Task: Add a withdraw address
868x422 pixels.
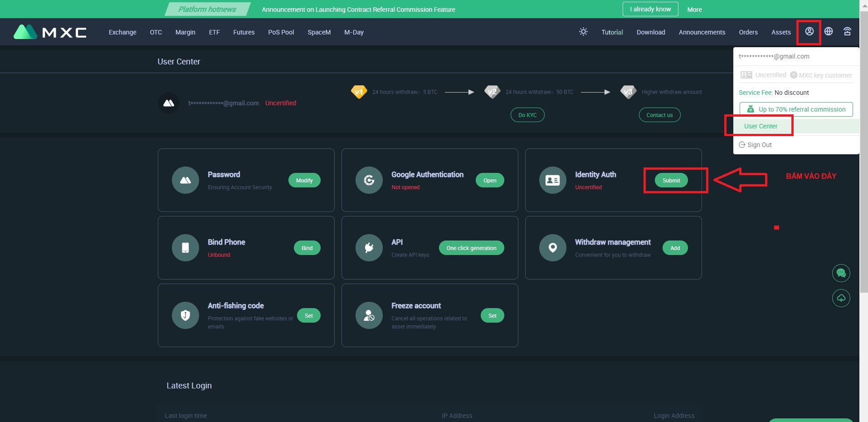Action: (x=675, y=248)
